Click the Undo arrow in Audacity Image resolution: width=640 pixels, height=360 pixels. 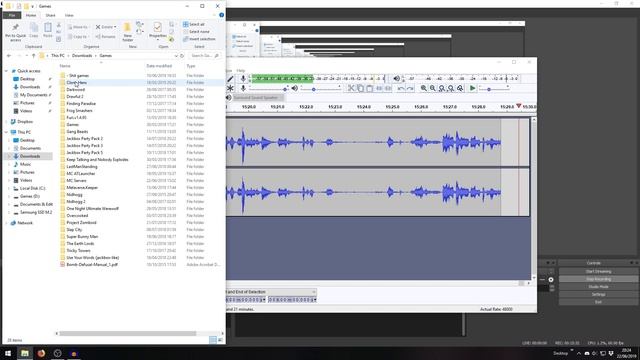point(401,88)
